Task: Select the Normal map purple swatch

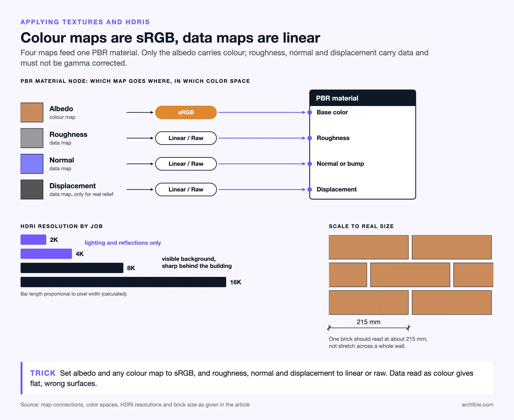Action: pos(32,164)
